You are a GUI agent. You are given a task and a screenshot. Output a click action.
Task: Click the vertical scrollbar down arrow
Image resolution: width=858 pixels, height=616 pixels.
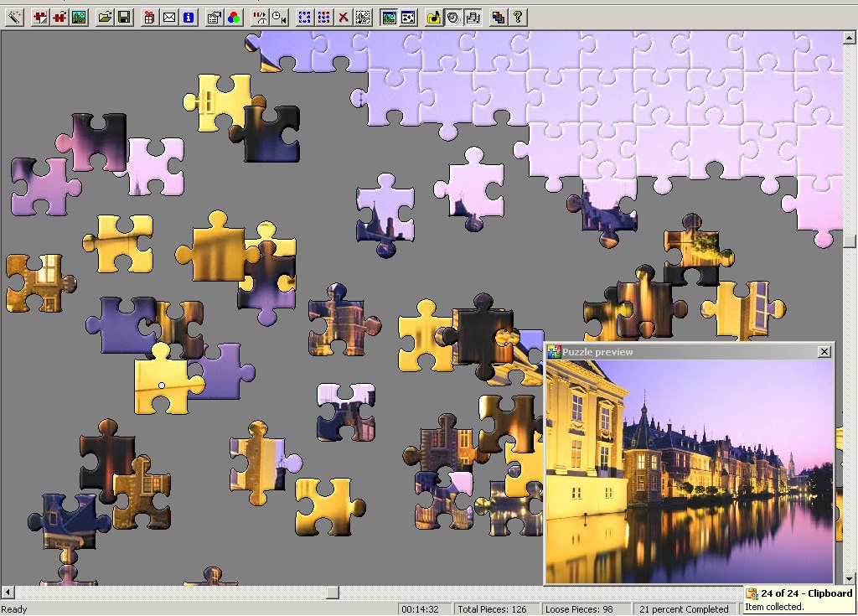coord(850,578)
